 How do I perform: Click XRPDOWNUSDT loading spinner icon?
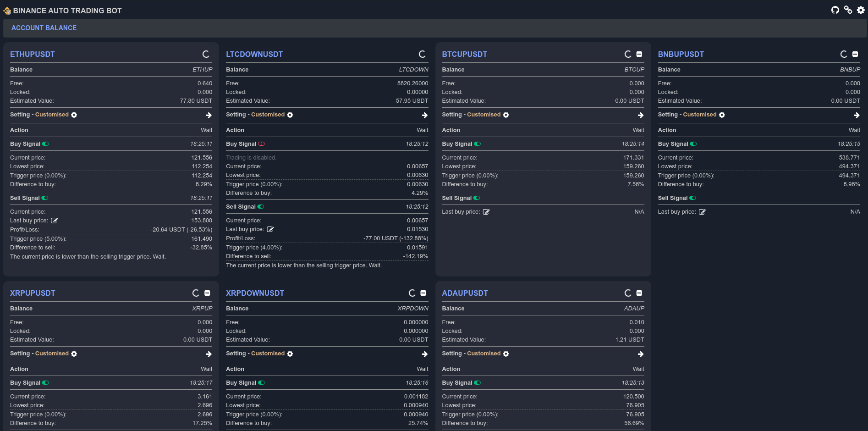pos(412,293)
